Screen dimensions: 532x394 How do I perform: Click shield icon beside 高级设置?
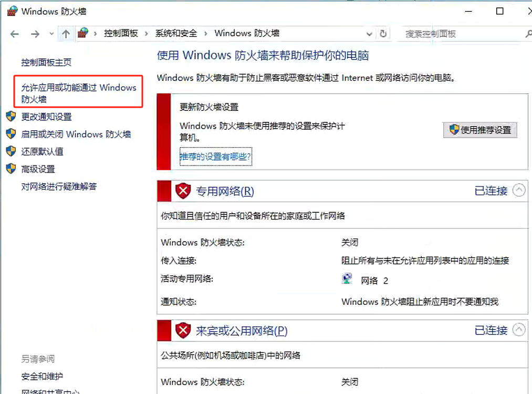pos(11,169)
